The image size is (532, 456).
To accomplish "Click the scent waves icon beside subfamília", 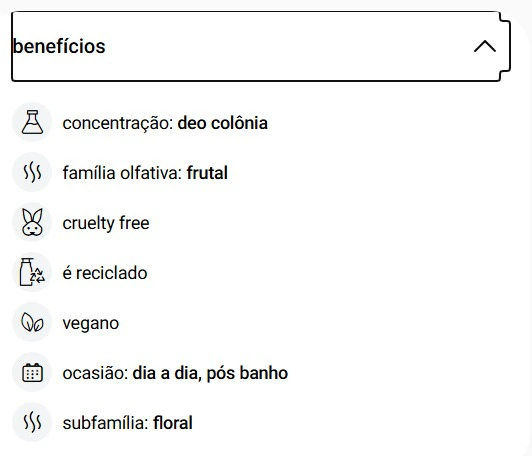I will coord(32,422).
